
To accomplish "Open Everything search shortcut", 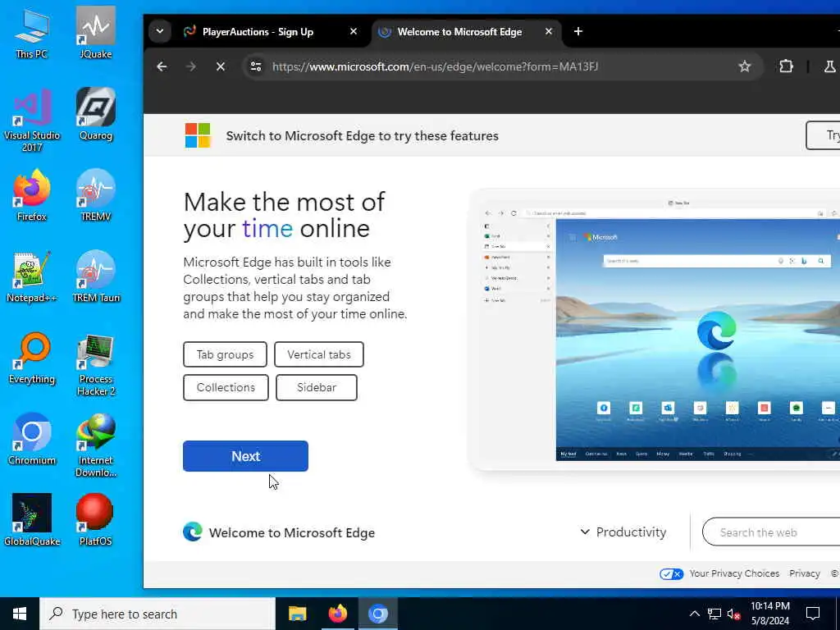I will tap(32, 358).
